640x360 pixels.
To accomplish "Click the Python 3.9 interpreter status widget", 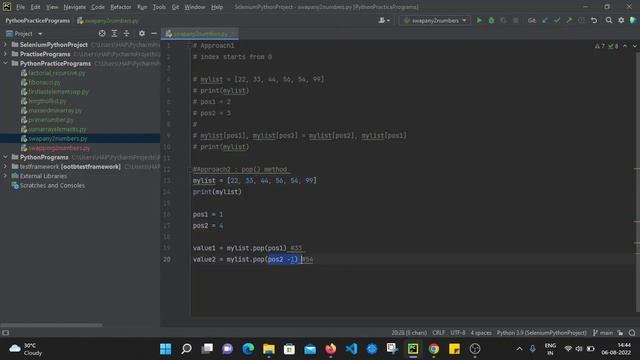I will (x=542, y=333).
